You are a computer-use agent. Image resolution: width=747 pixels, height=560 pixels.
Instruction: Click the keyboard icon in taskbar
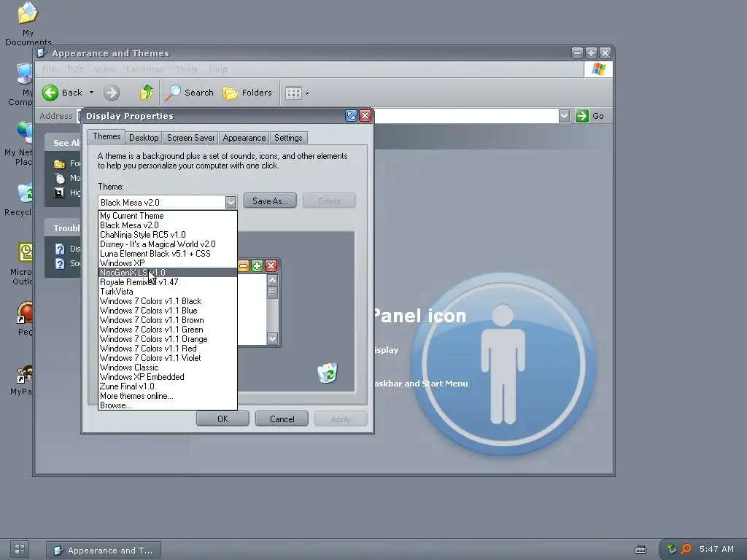click(640, 550)
